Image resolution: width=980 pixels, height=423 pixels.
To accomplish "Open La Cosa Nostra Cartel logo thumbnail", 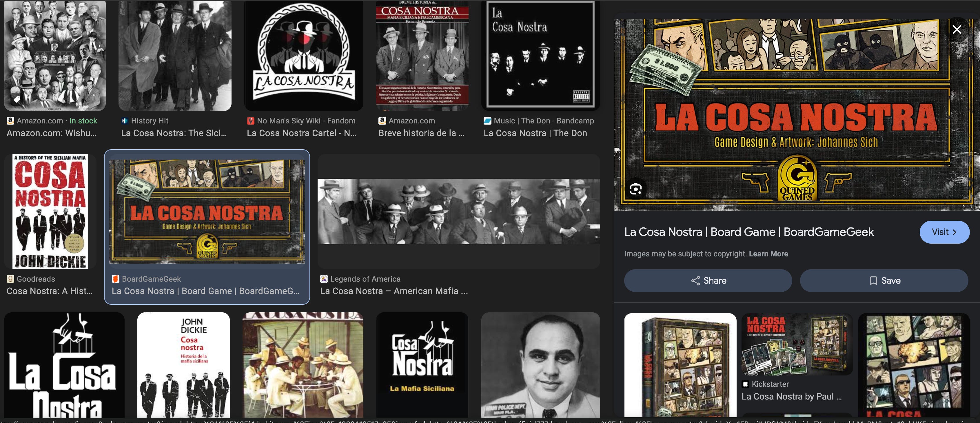I will tap(304, 56).
